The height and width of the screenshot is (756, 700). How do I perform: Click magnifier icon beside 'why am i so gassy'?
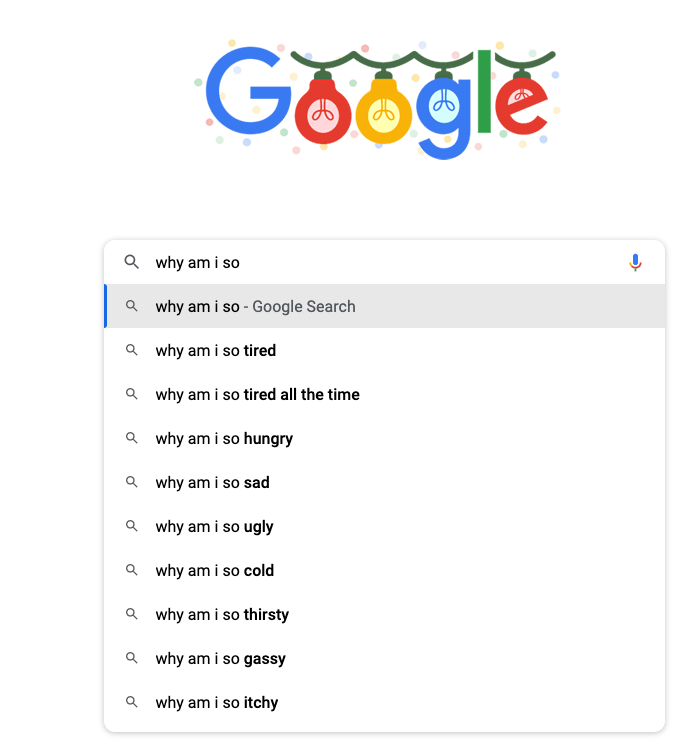tap(132, 658)
